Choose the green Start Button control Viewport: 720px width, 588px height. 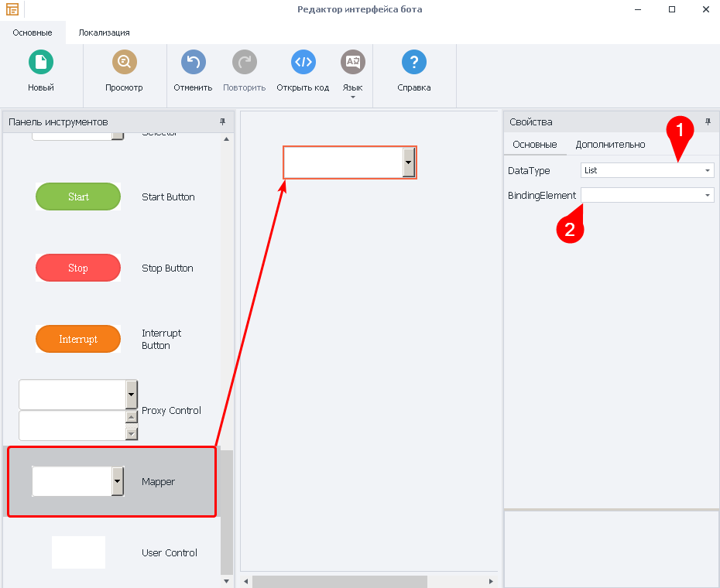pyautogui.click(x=78, y=197)
